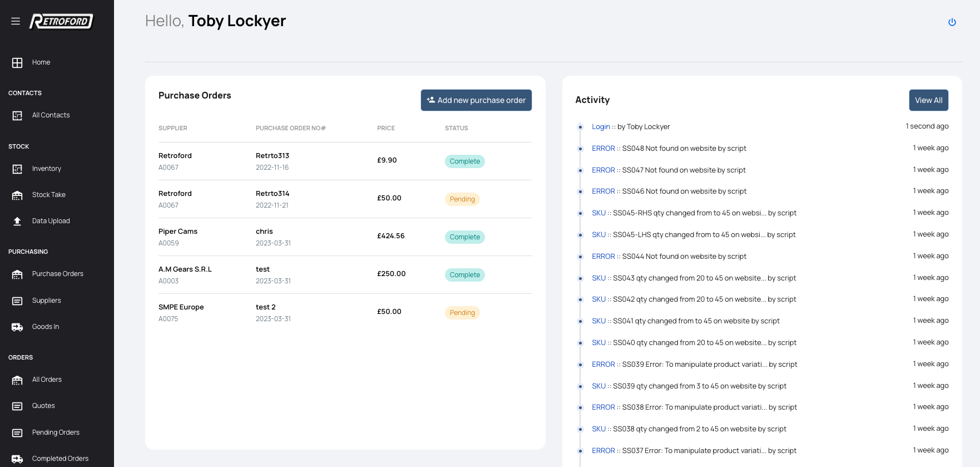The image size is (980, 467).
Task: Select the £9.90 price cell
Action: (x=387, y=160)
